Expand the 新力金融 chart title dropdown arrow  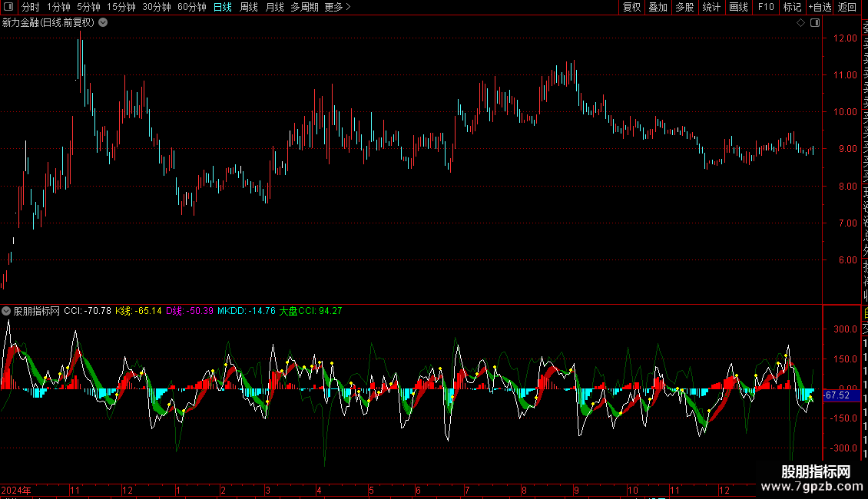pyautogui.click(x=103, y=23)
